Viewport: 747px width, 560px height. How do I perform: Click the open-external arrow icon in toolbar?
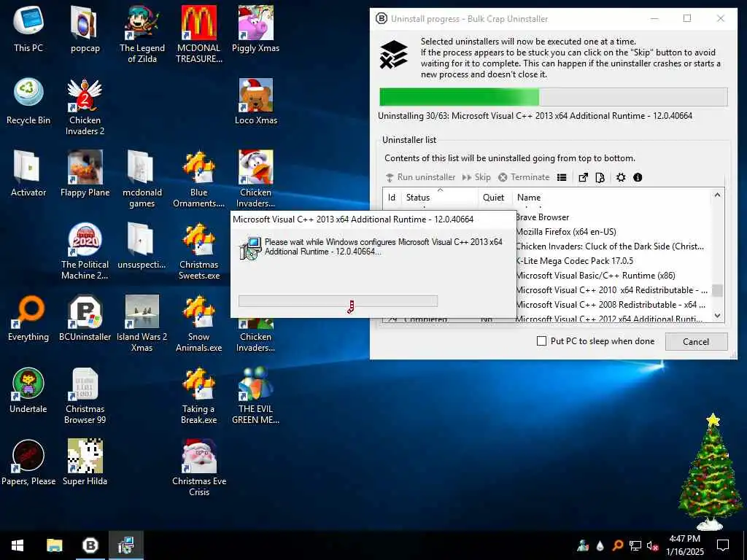(583, 177)
